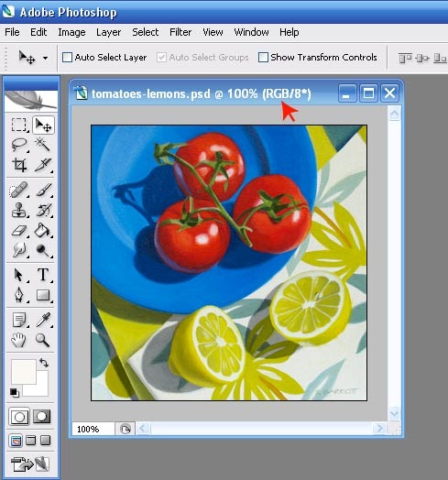Screen dimensions: 448x480
Task: Open the Select menu
Action: [145, 32]
